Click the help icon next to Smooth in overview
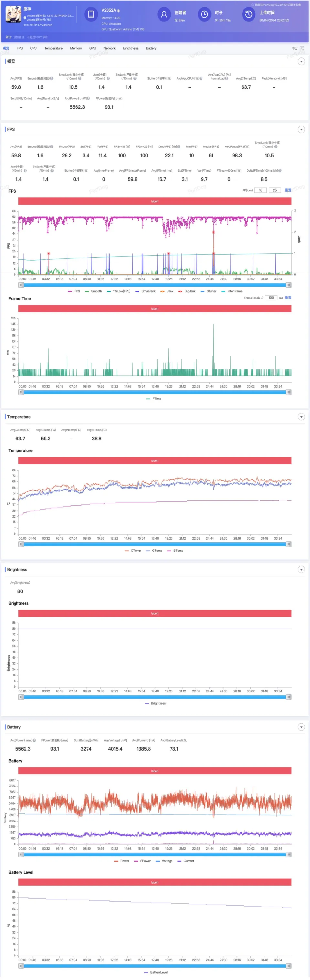Image resolution: width=310 pixels, height=980 pixels. [52, 78]
